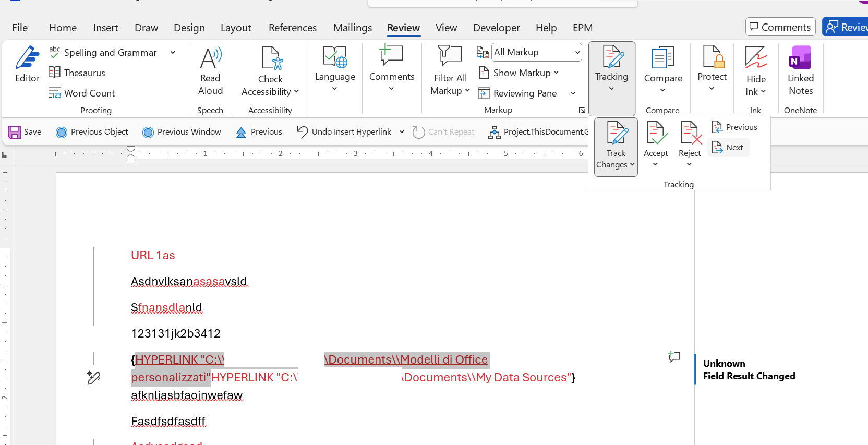The height and width of the screenshot is (445, 868).
Task: Click the URL 1as hyperlink
Action: [x=153, y=255]
